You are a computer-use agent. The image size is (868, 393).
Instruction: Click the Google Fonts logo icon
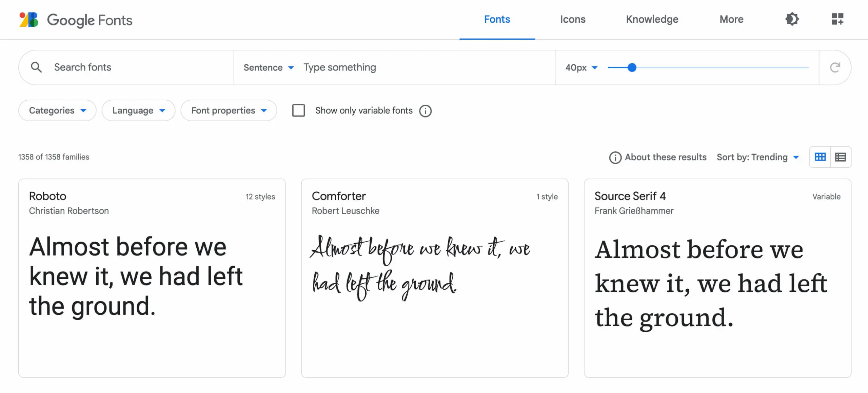(x=29, y=20)
